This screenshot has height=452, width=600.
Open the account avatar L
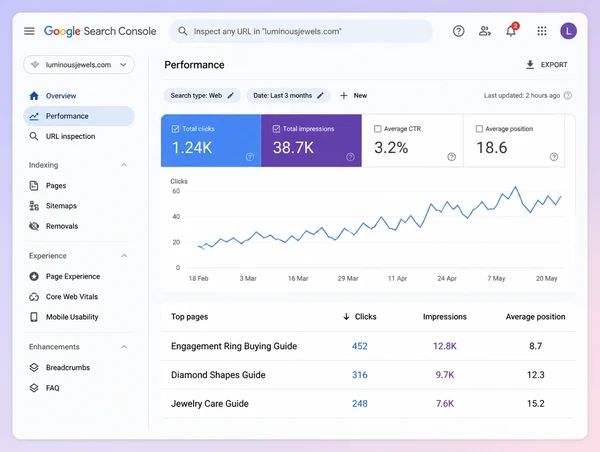pos(568,31)
